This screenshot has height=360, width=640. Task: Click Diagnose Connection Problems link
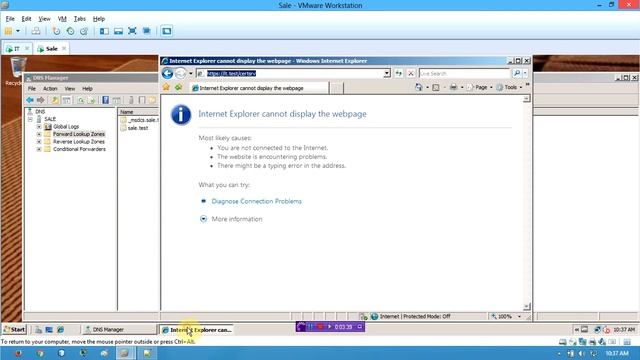[256, 201]
